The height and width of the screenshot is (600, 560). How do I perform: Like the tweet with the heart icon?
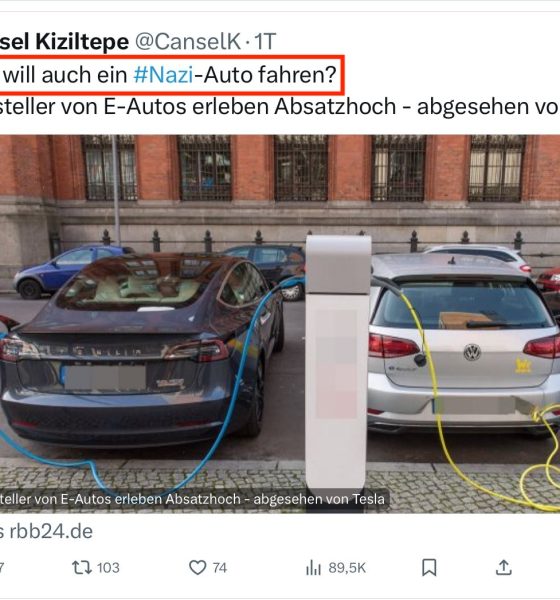point(198,567)
